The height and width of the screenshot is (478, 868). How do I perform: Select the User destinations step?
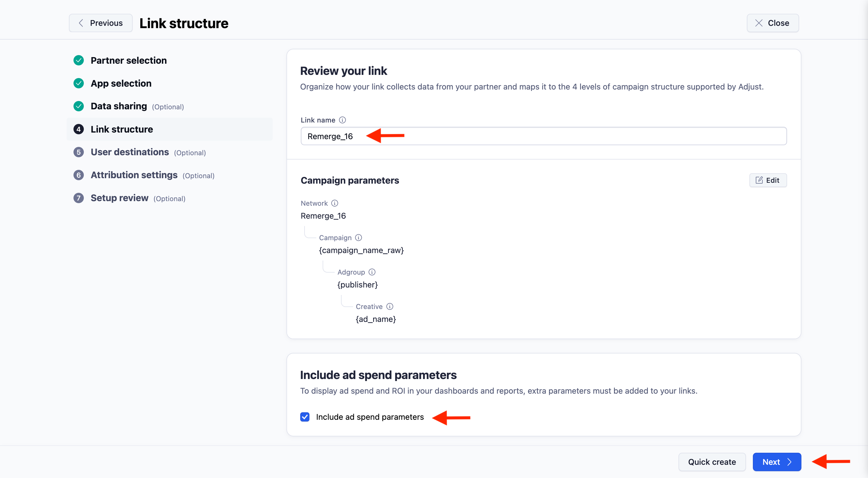click(x=129, y=152)
